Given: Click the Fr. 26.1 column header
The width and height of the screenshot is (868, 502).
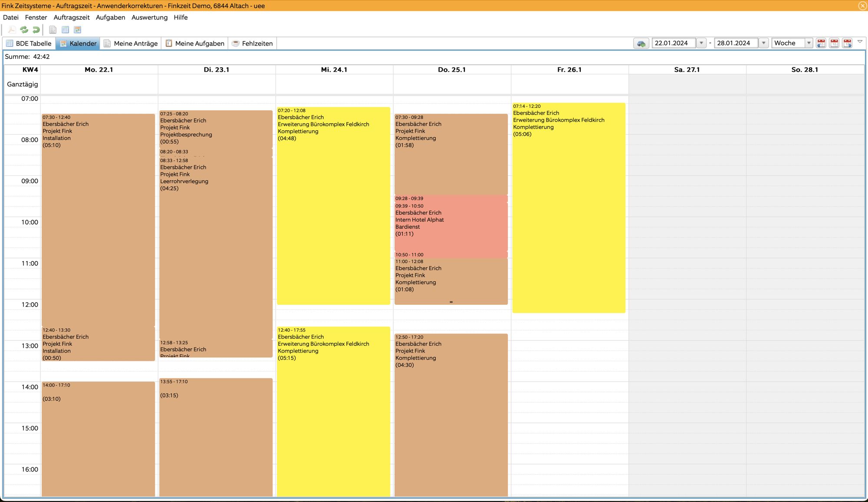Looking at the screenshot, I should [569, 69].
